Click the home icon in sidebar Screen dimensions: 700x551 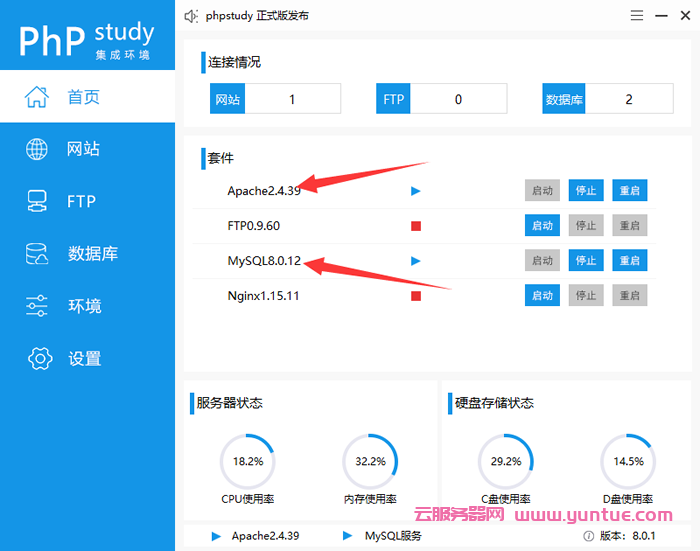(37, 97)
